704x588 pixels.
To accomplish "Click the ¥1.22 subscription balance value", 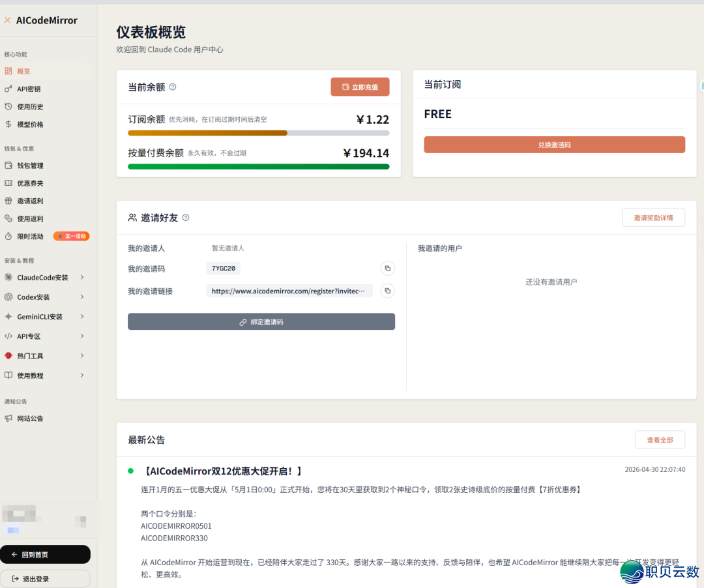I will (373, 119).
